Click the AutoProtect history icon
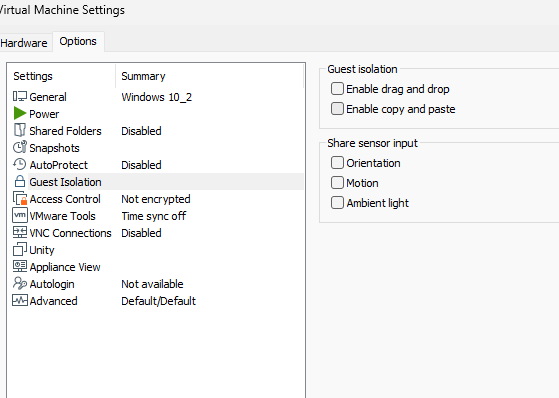Image resolution: width=559 pixels, height=398 pixels. tap(20, 164)
